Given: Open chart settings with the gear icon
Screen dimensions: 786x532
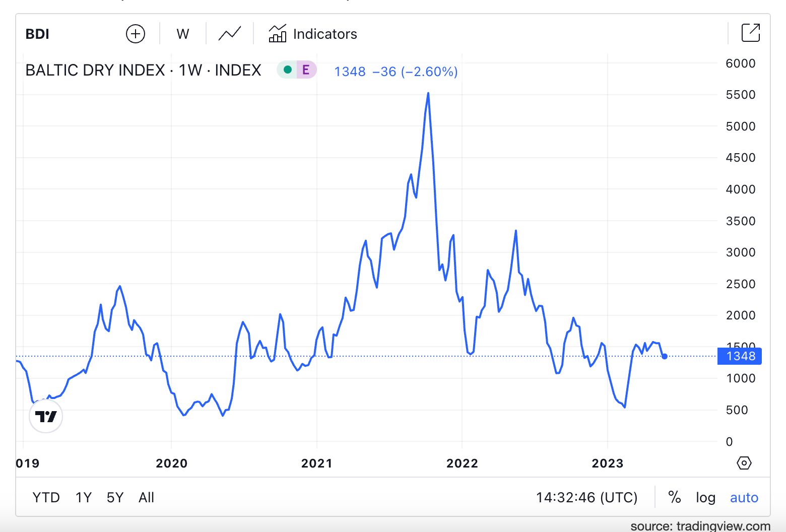Looking at the screenshot, I should (x=744, y=462).
